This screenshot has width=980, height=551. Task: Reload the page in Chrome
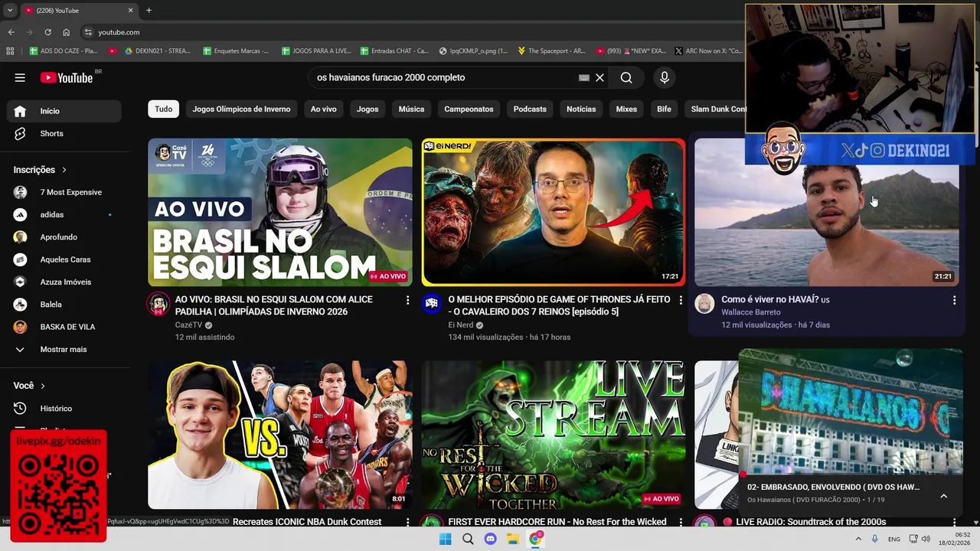coord(47,32)
